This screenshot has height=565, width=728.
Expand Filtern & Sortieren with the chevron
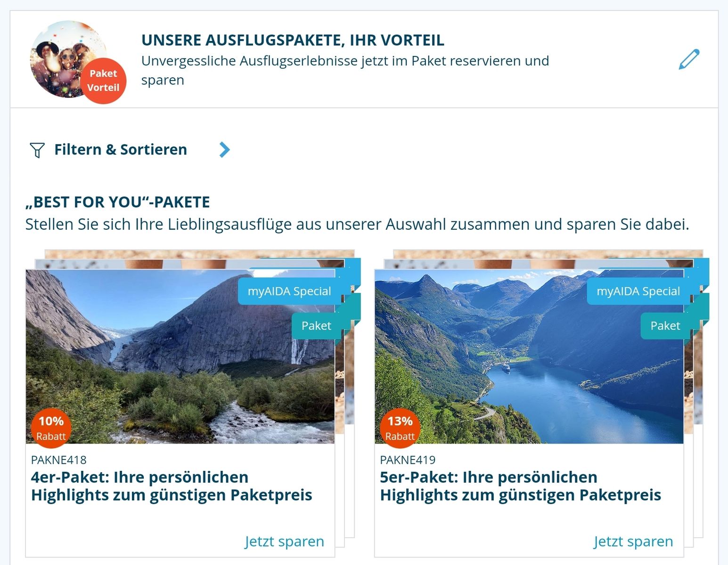225,150
